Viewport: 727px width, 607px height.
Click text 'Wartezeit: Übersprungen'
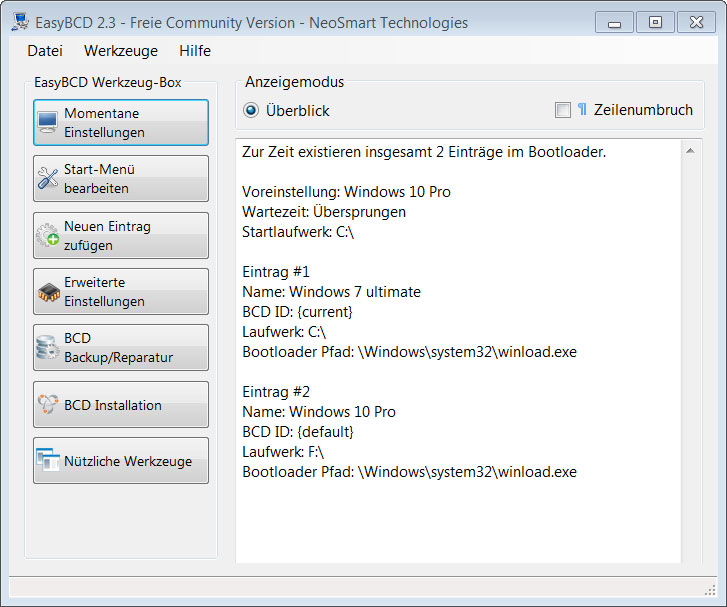tap(324, 211)
